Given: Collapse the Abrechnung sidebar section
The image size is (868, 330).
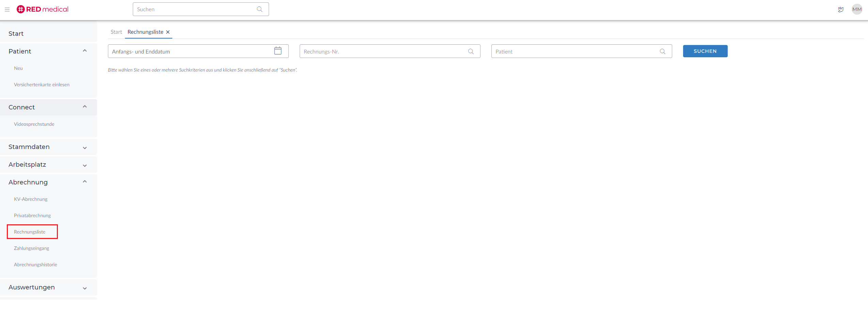Looking at the screenshot, I should pyautogui.click(x=85, y=182).
